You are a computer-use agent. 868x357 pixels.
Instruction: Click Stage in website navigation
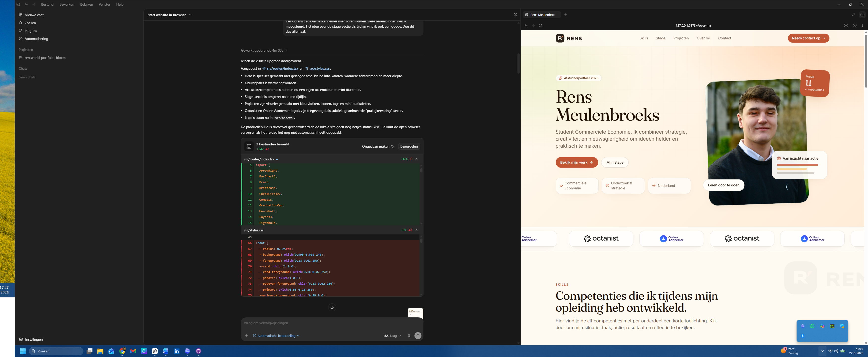pos(660,38)
